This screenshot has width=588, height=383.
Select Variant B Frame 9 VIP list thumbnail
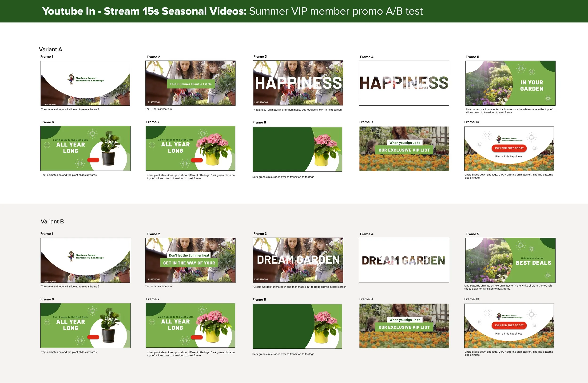[x=404, y=326]
